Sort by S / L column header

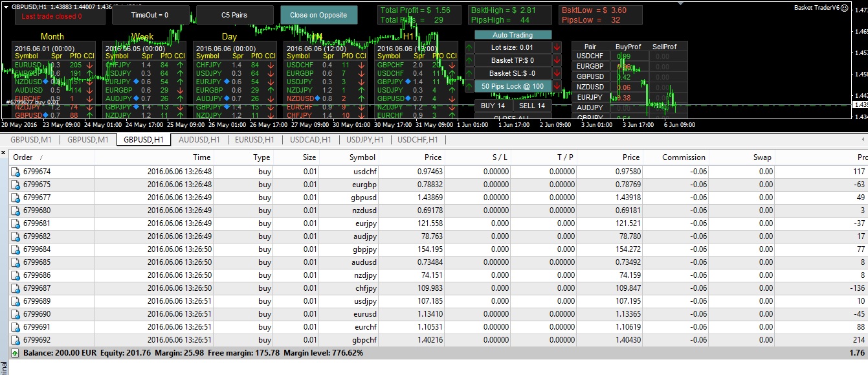click(x=478, y=157)
